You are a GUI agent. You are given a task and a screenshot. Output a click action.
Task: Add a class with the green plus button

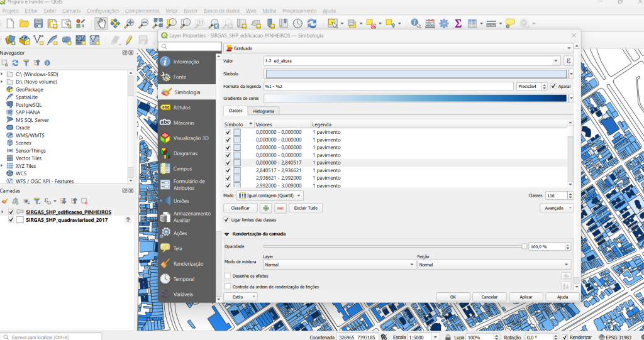[x=266, y=208]
